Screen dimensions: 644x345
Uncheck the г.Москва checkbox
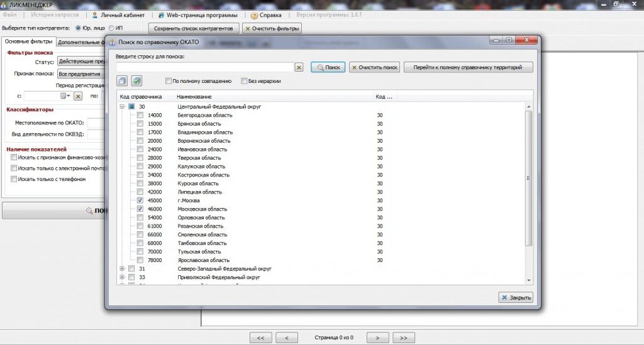(140, 200)
